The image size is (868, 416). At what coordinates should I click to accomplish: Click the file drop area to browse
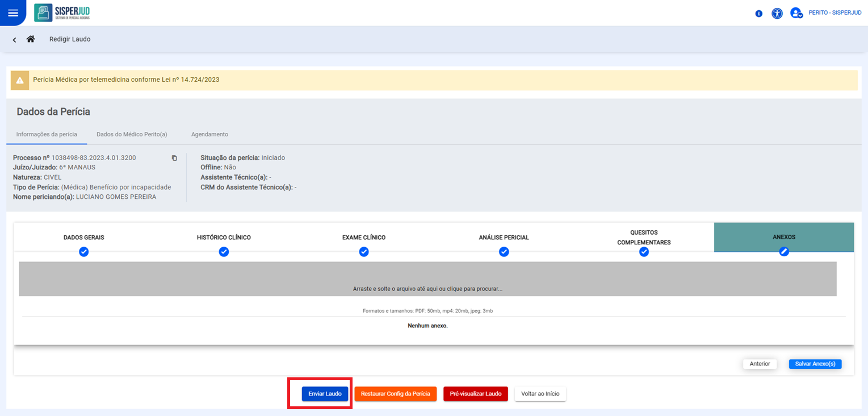pos(427,279)
